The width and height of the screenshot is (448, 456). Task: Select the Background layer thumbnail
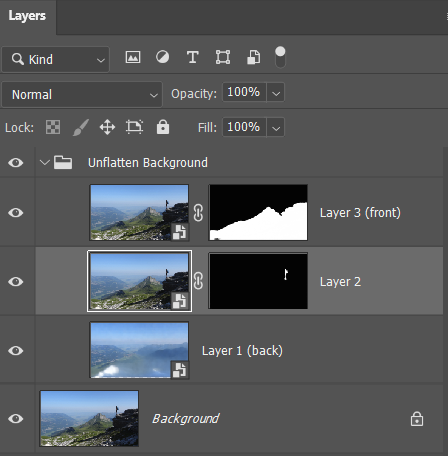click(x=89, y=418)
